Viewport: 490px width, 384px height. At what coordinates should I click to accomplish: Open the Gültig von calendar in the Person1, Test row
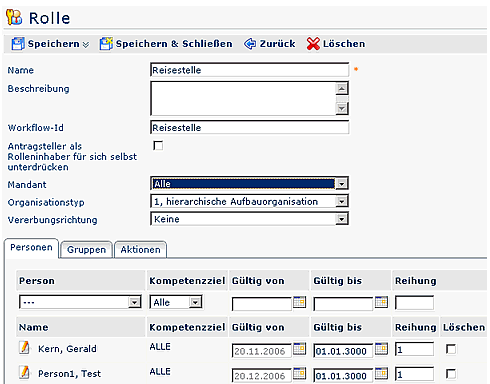pos(299,374)
